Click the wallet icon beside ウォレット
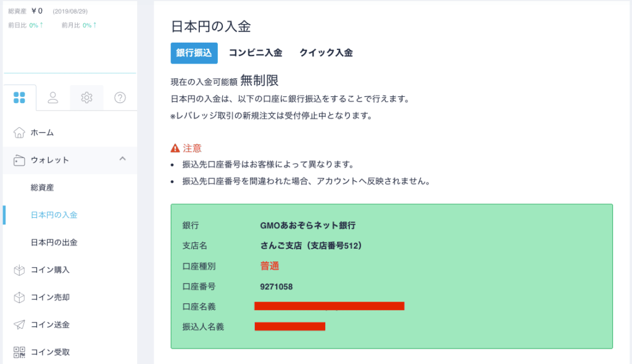This screenshot has height=364, width=632. tap(19, 160)
